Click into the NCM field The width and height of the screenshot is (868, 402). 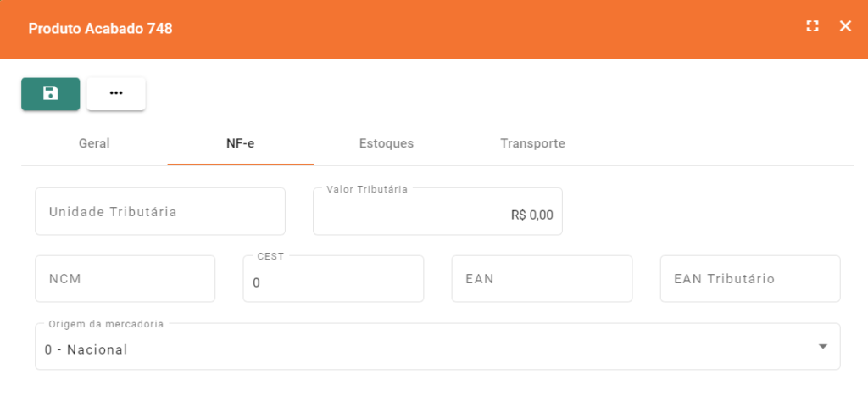coord(125,279)
